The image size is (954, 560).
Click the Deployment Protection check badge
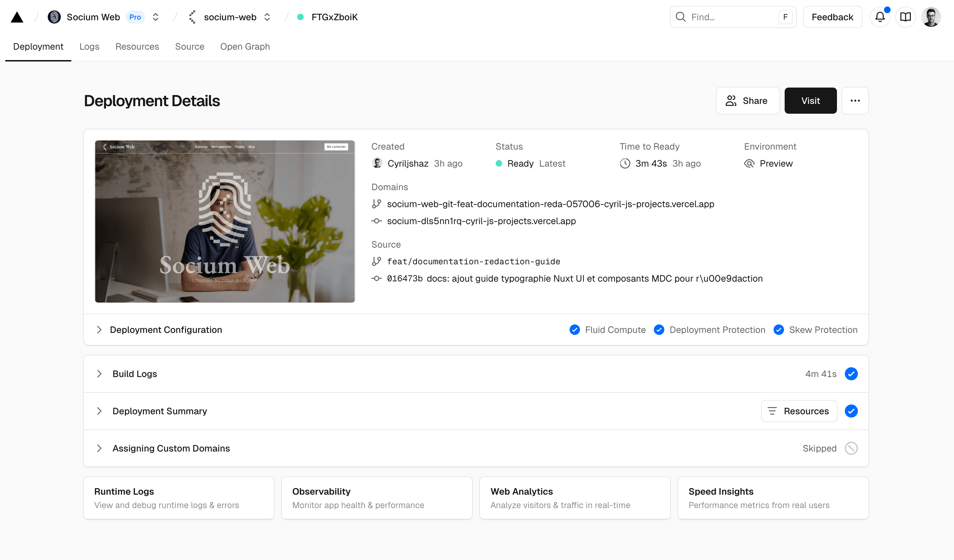click(659, 330)
